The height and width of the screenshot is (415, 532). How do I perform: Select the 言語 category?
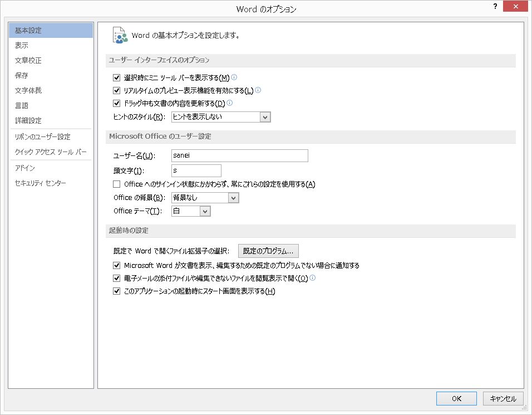51,105
